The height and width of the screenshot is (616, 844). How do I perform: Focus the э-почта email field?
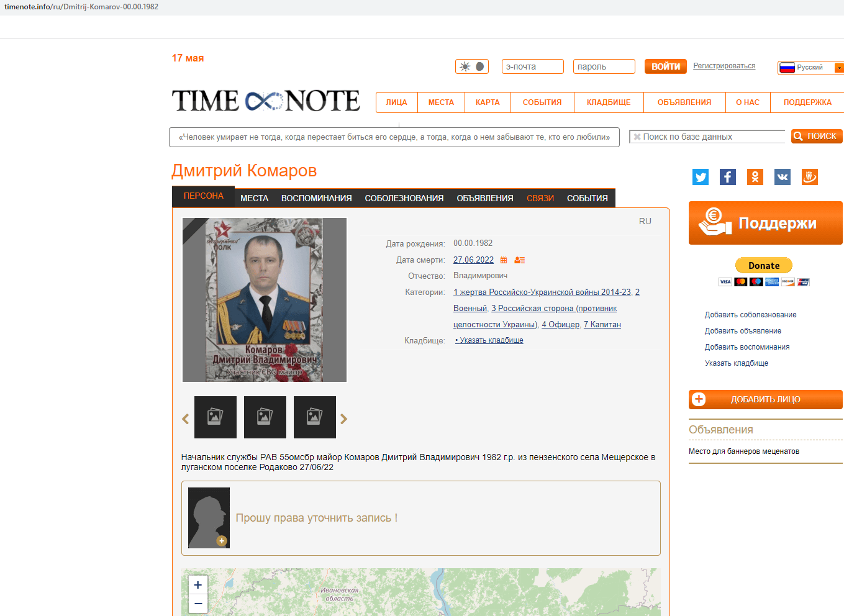click(x=532, y=66)
